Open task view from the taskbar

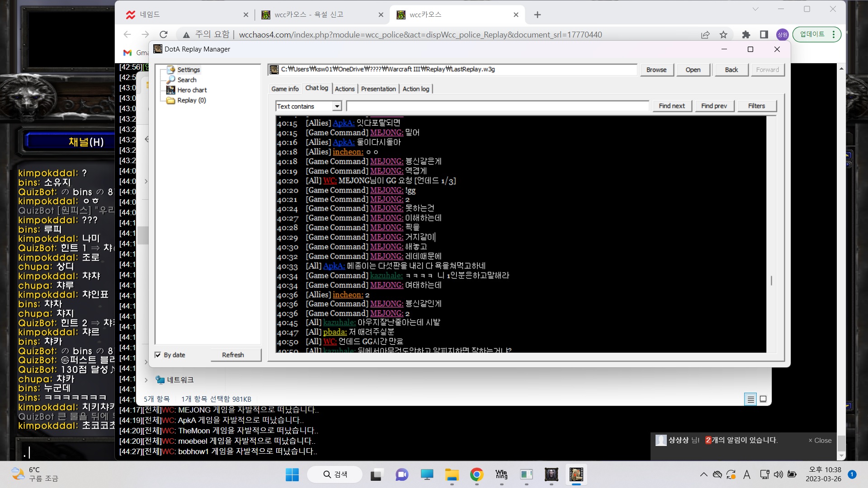(376, 474)
